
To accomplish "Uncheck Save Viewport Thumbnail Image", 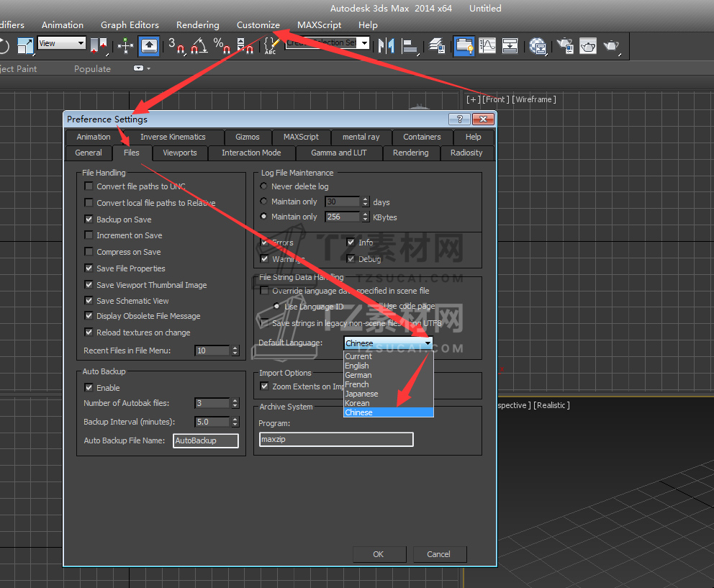I will pos(89,284).
